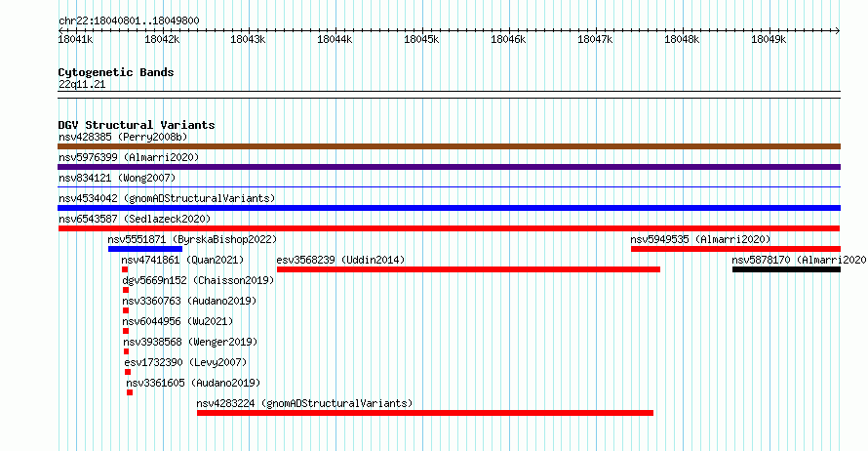Open nsv3938568 (Wenger2019) label
Viewport: 868px width, 451px height.
point(190,342)
